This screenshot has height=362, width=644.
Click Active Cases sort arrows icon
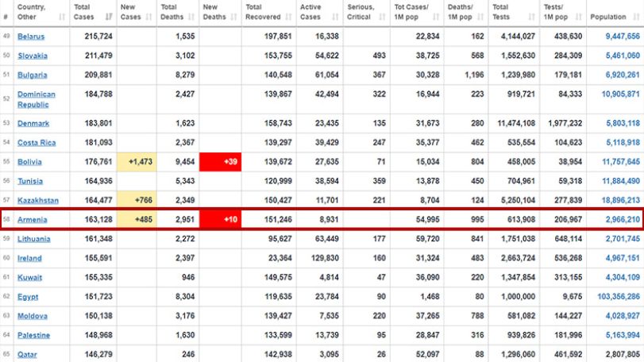point(336,17)
